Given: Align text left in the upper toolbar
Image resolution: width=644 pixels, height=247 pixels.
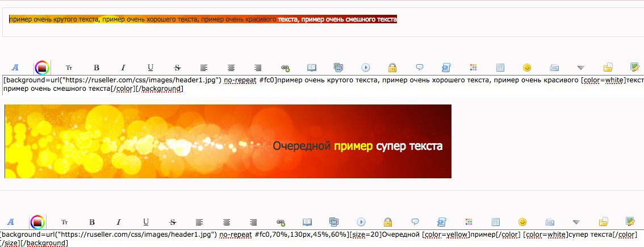Looking at the screenshot, I should tap(204, 68).
